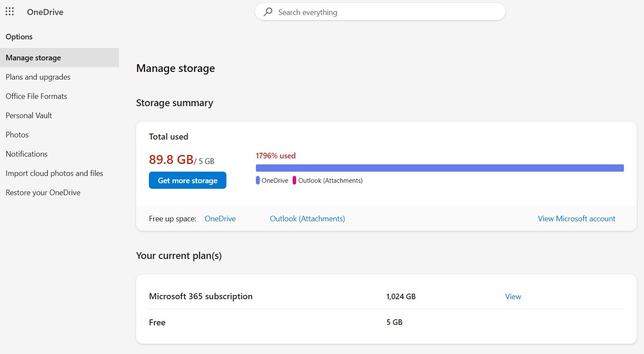Click the 5 GB value in Free row
The height and width of the screenshot is (354, 644).
[395, 322]
